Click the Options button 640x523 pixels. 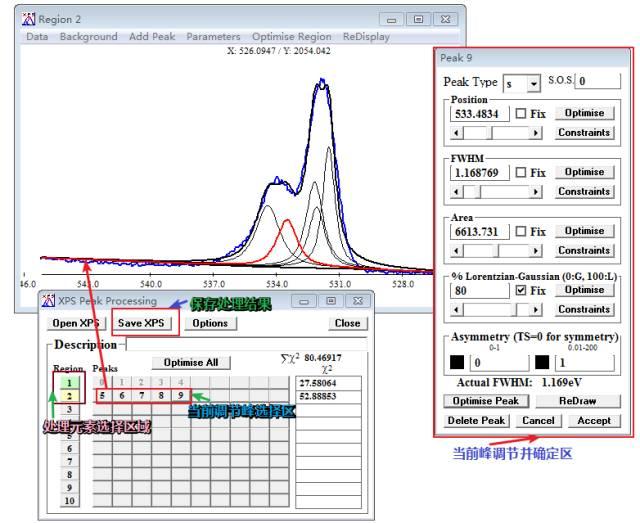210,323
